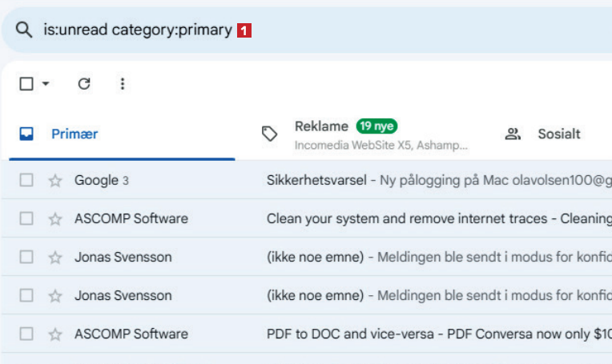This screenshot has height=364, width=612.
Task: Star the PDF to DOC email
Action: coord(55,334)
